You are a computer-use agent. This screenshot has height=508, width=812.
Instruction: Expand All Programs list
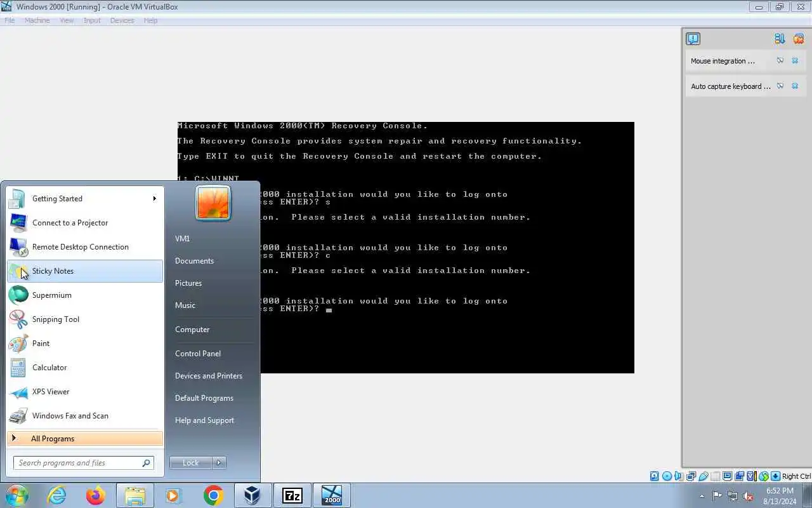[84, 439]
